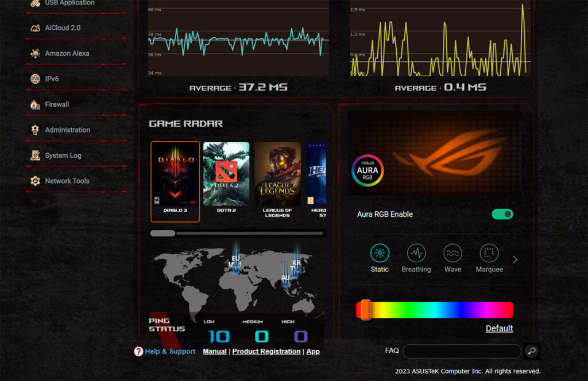Toggle Aura RGB Enable switch off
The image size is (588, 381).
[x=502, y=214]
